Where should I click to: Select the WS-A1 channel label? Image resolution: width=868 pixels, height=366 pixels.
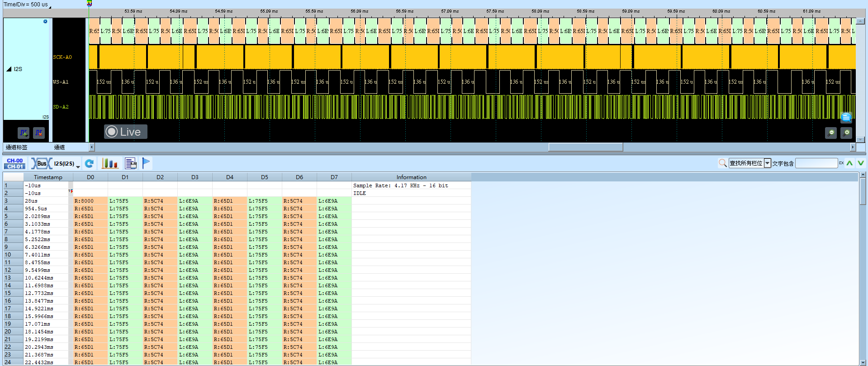pos(61,82)
